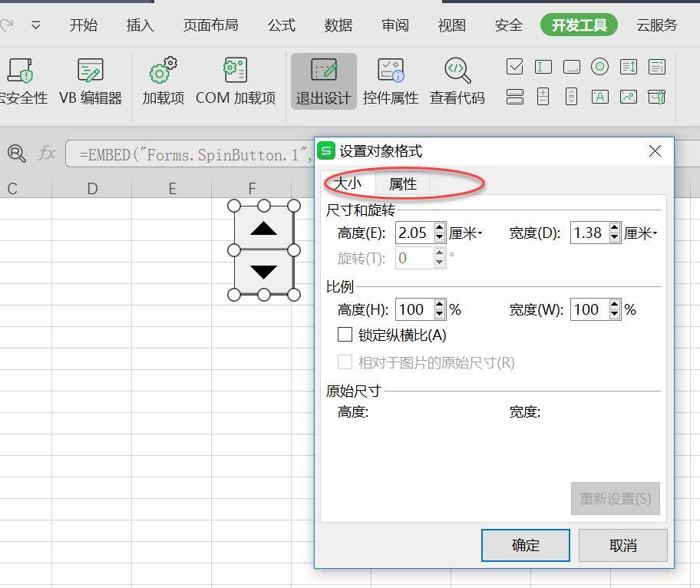Toggle 锁定纵横比(A) checkbox

point(345,335)
